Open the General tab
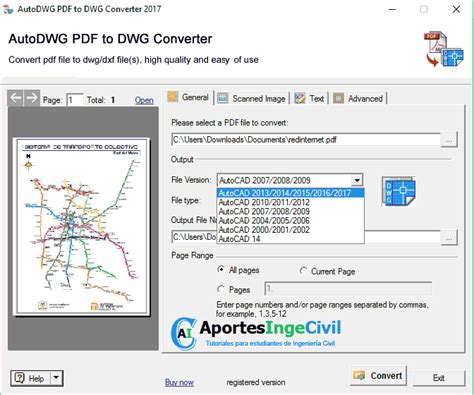The image size is (474, 395). coord(189,98)
